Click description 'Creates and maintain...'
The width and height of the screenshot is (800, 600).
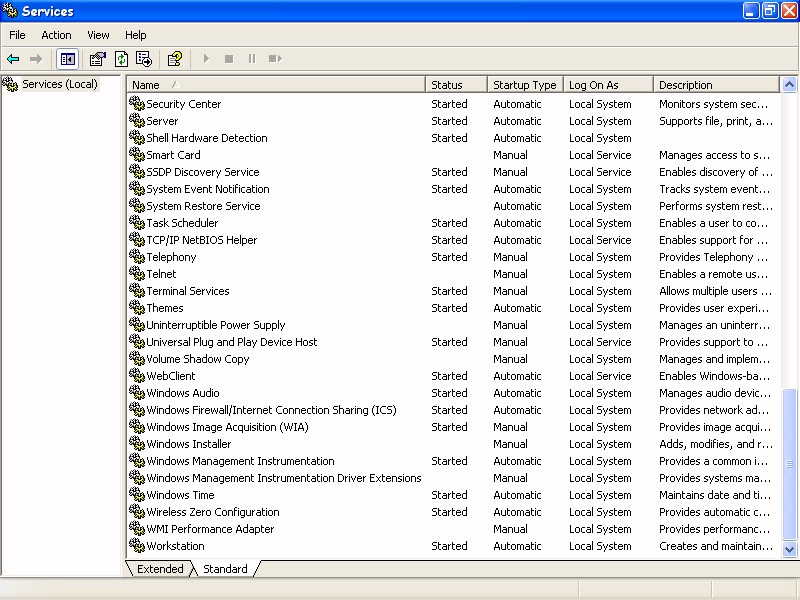pos(716,546)
